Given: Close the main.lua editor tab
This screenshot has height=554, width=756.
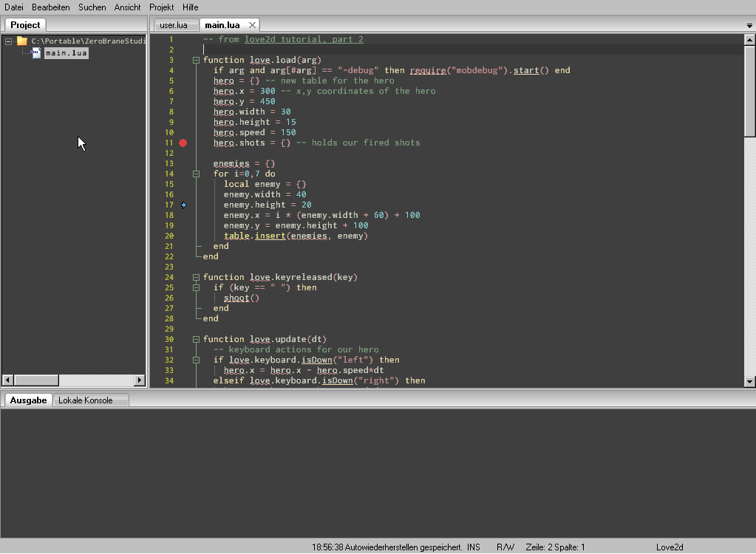Looking at the screenshot, I should pos(252,25).
